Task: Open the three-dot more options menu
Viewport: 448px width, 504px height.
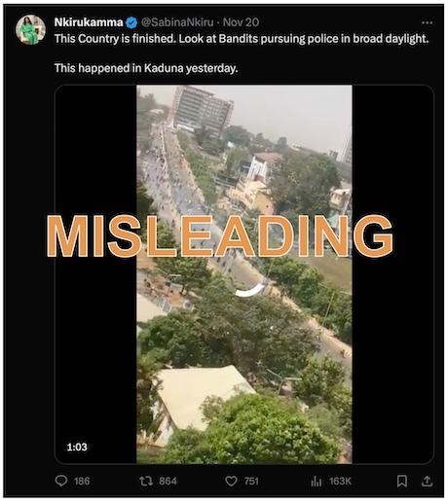Action: point(427,22)
